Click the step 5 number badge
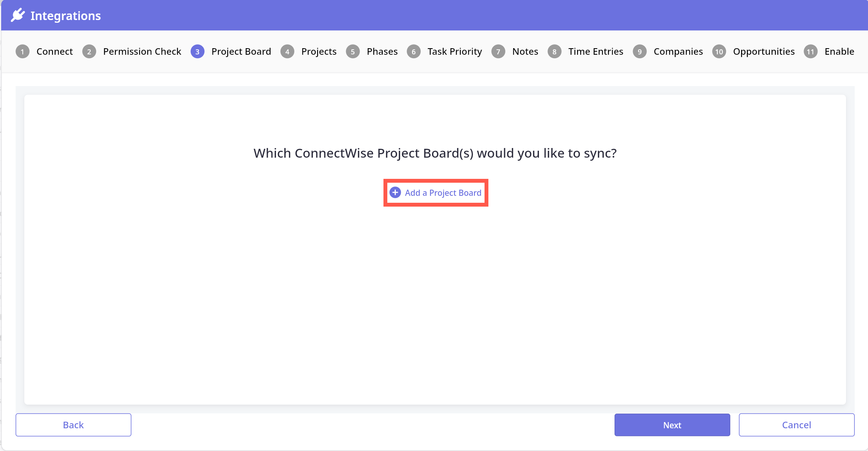The image size is (868, 451). 353,52
